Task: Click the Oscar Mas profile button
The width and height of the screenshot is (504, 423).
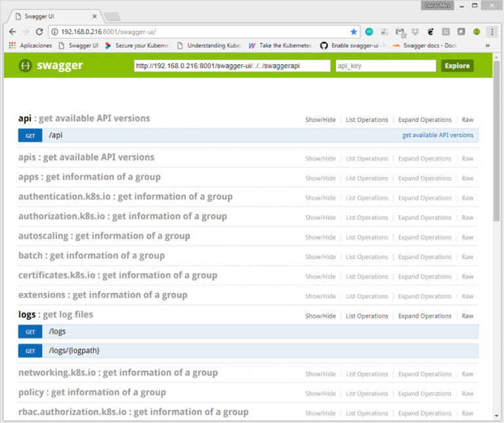Action: 437,5
